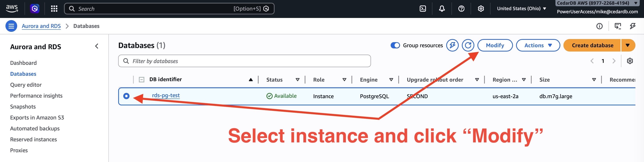This screenshot has width=644, height=162.
Task: Click the Modify button
Action: 495,45
